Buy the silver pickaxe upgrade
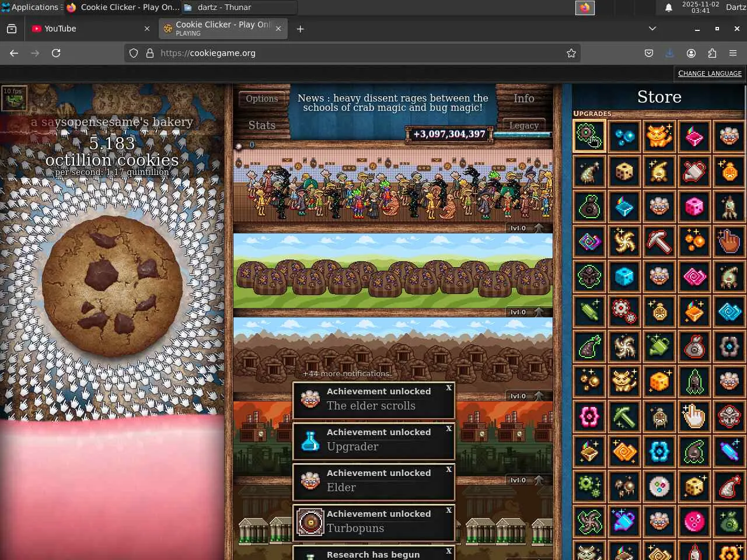This screenshot has width=747, height=560. [659, 242]
